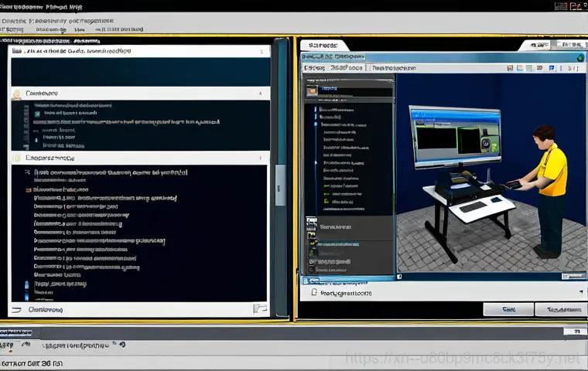Toggle the first blue bullet in the tree list

[315, 124]
